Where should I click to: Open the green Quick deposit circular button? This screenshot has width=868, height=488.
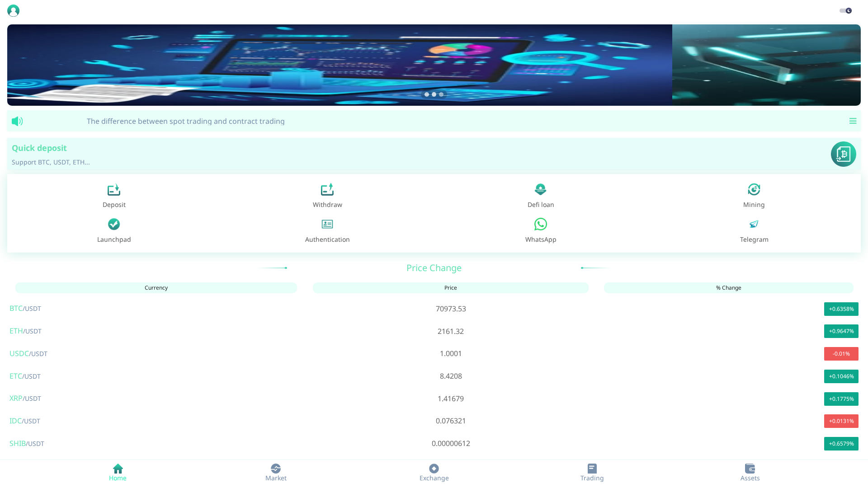point(843,154)
